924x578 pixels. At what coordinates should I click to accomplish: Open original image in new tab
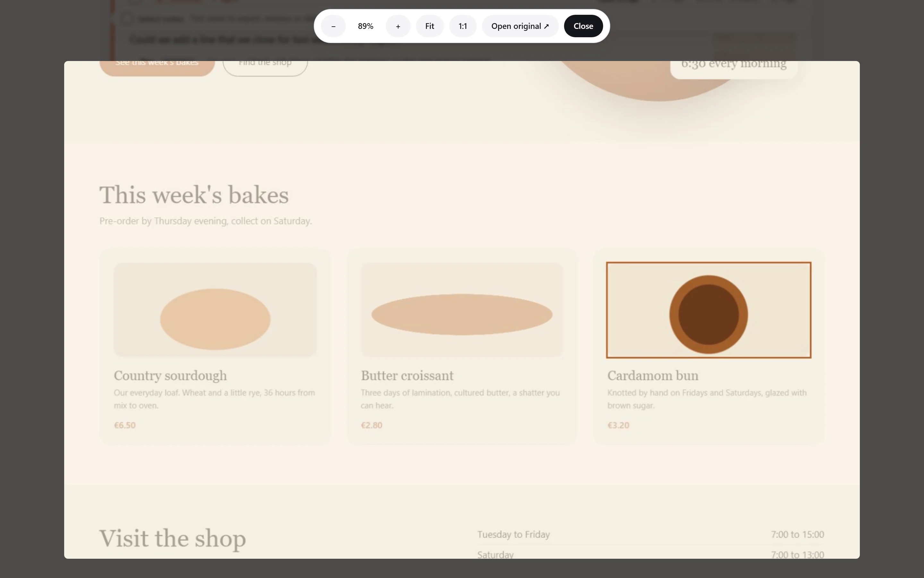pyautogui.click(x=520, y=26)
